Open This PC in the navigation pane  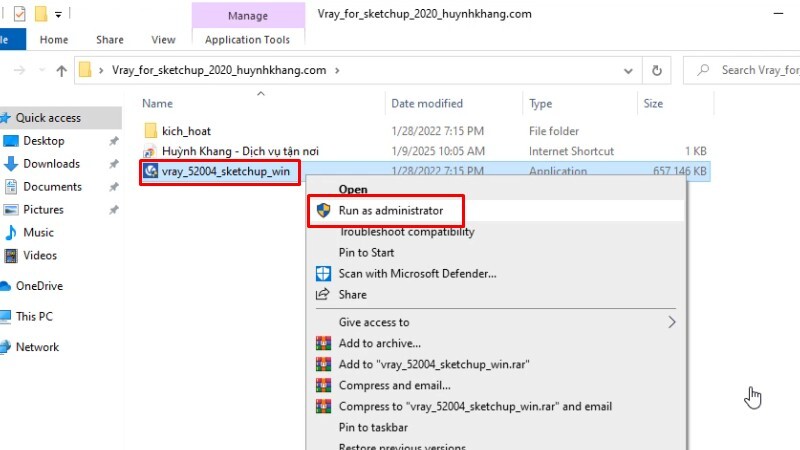[34, 316]
